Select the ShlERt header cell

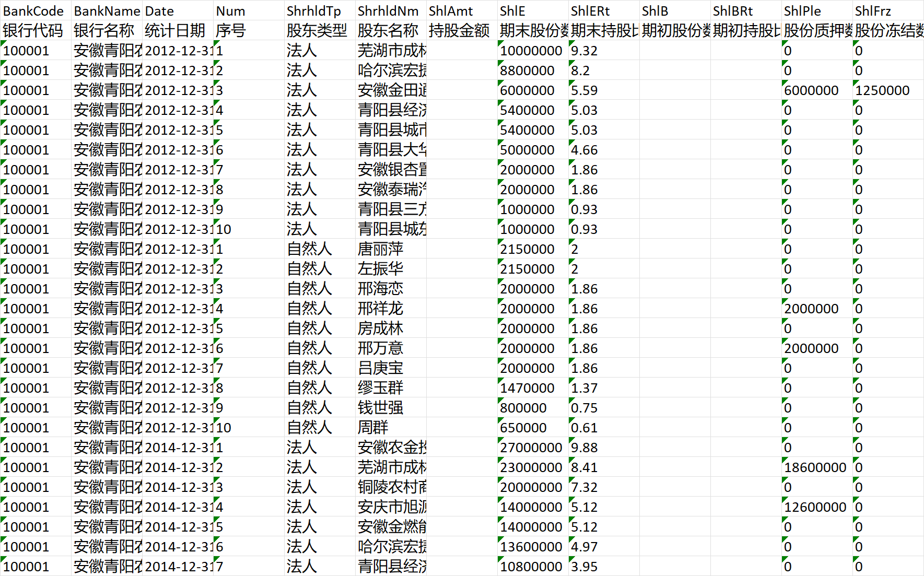604,10
